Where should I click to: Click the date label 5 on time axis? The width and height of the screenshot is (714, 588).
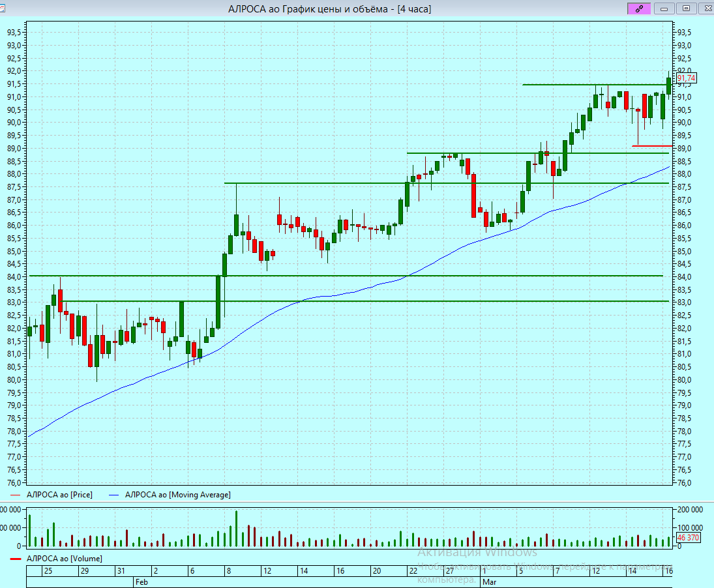tap(521, 570)
